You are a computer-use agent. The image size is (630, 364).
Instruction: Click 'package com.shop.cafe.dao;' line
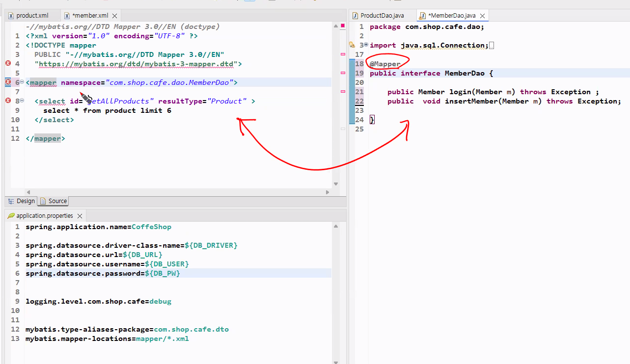(x=427, y=27)
